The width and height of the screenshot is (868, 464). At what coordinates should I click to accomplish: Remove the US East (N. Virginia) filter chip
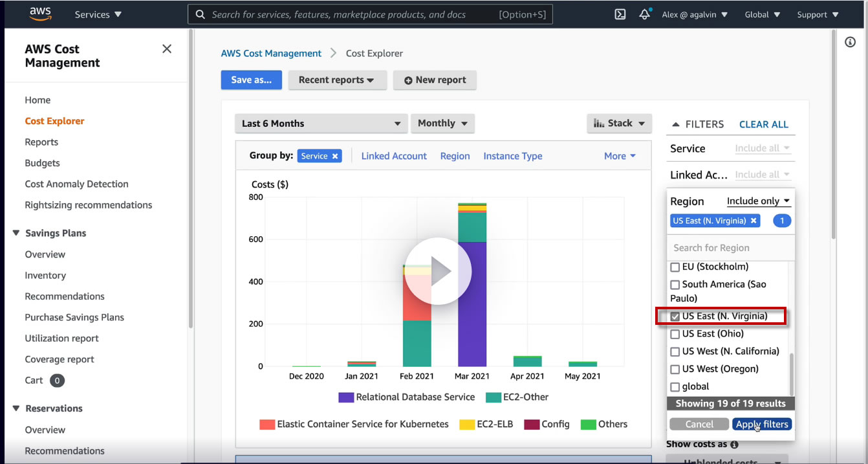pyautogui.click(x=754, y=221)
